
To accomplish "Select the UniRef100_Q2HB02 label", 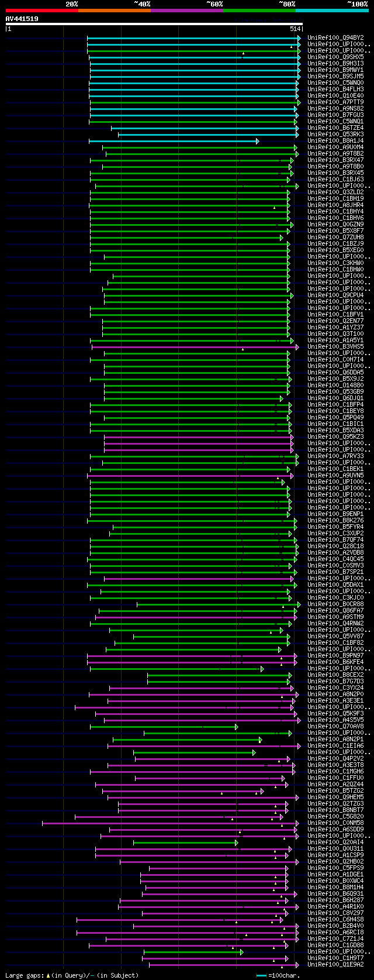I will 335,861.
